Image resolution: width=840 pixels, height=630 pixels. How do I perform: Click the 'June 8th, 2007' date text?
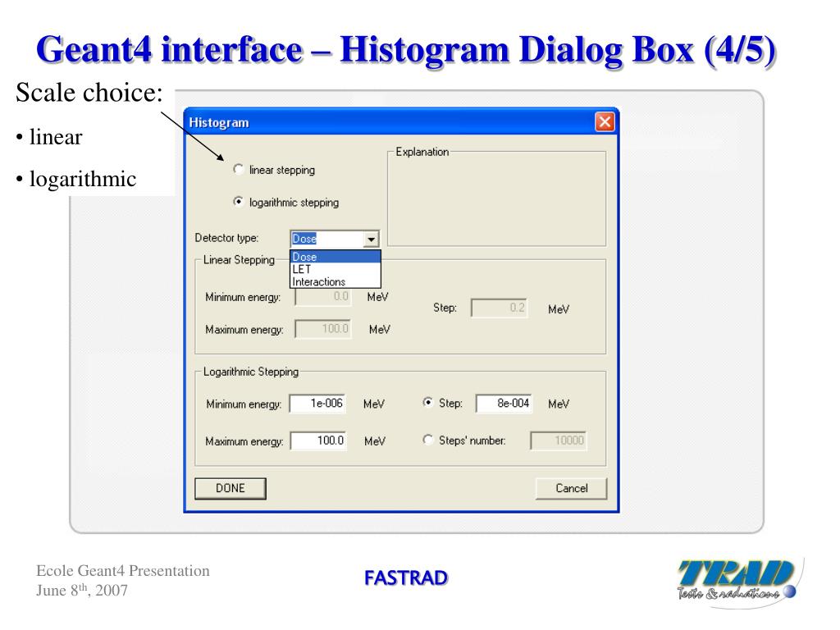82,590
